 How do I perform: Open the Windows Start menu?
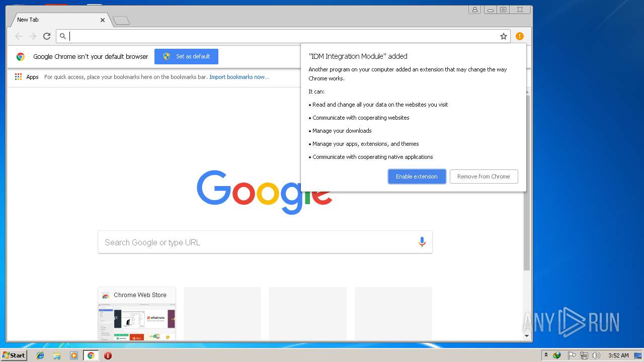coord(14,355)
